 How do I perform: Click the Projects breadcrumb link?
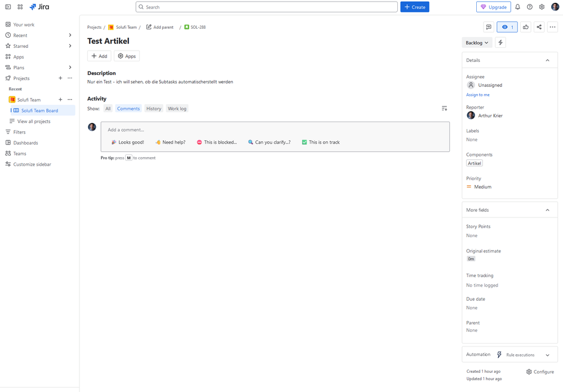coord(95,27)
